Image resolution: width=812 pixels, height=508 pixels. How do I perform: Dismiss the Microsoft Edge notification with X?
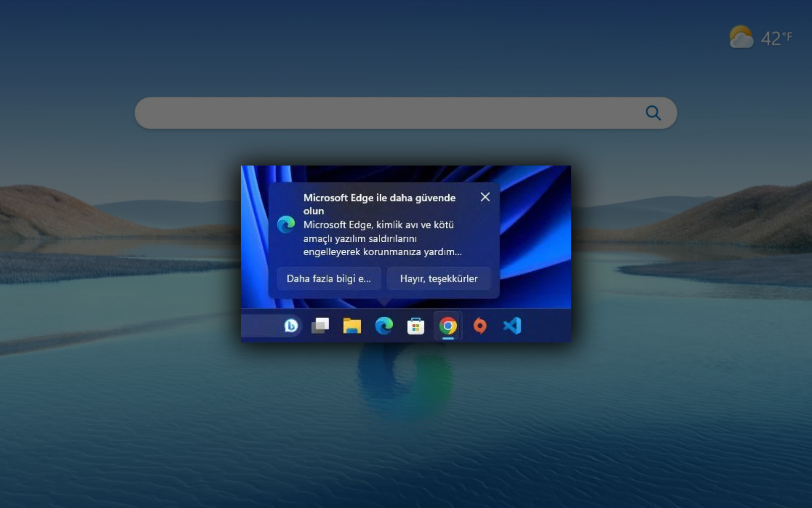[x=485, y=197]
